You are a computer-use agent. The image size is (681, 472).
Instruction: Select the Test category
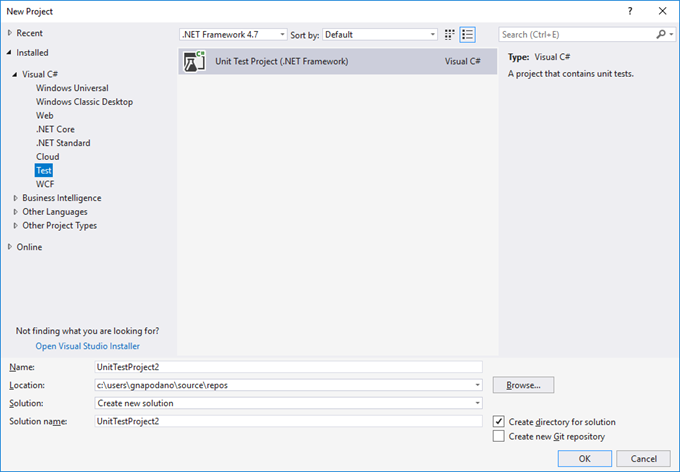44,171
